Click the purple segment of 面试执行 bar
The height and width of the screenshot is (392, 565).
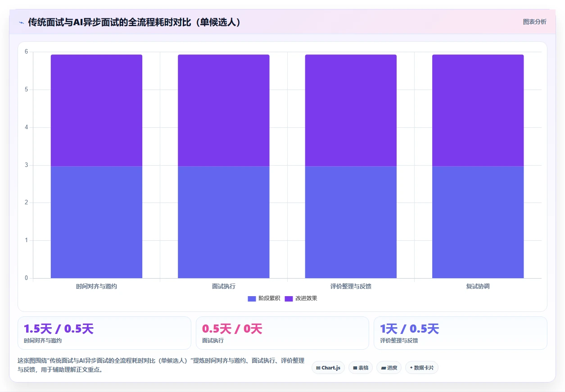point(224,110)
